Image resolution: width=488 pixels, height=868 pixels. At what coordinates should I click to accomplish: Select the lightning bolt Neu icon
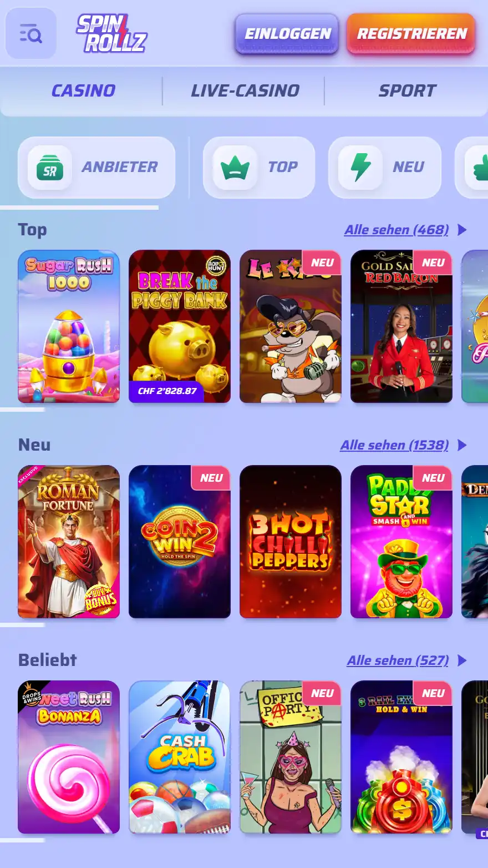[360, 168]
